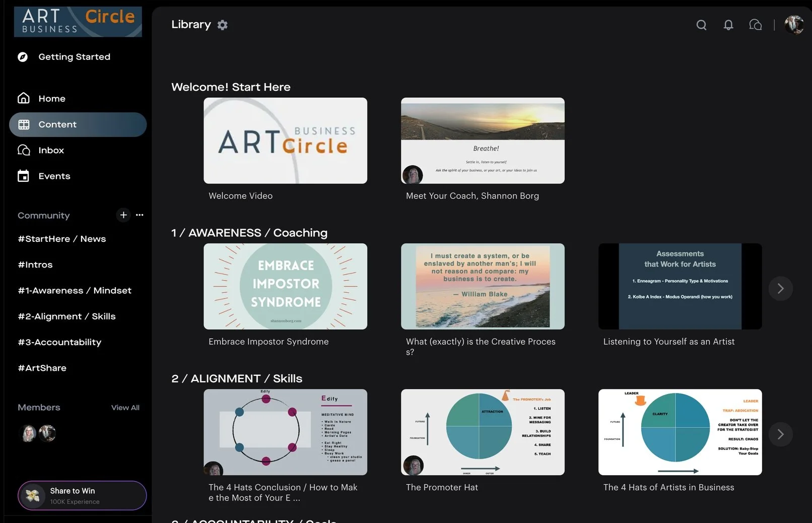Viewport: 812px width, 523px height.
Task: Click the first member avatar
Action: [29, 433]
